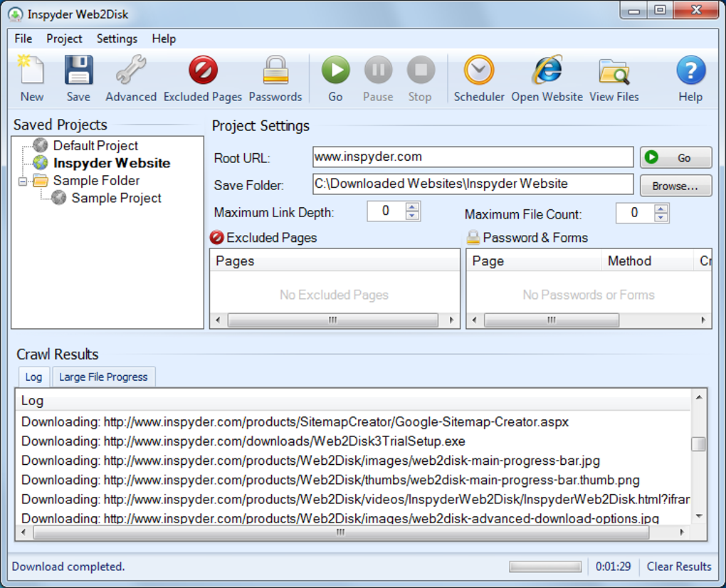Image resolution: width=726 pixels, height=588 pixels.
Task: Click the status bar progress bar
Action: (x=545, y=567)
